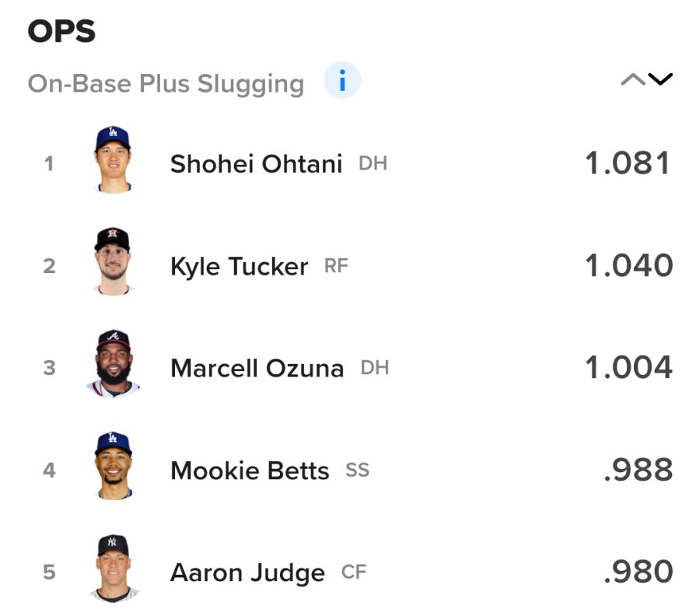Click Tucker's 1.040 OPS value
The height and width of the screenshot is (613, 700).
point(628,266)
